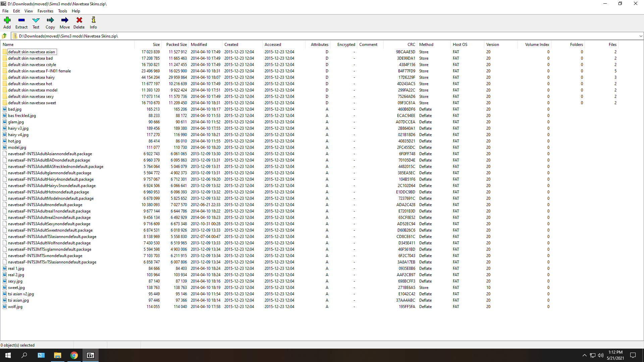Click the red Delete icon
The width and height of the screenshot is (644, 362).
[79, 20]
